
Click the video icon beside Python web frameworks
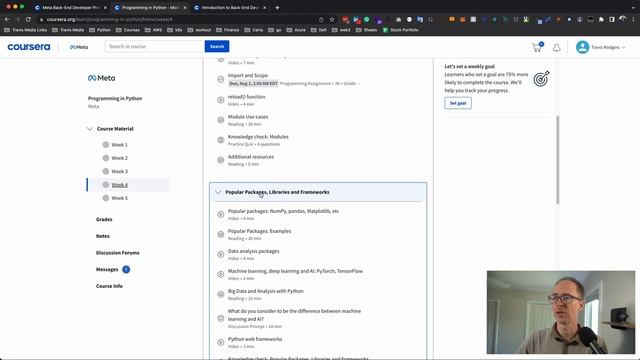pos(220,342)
